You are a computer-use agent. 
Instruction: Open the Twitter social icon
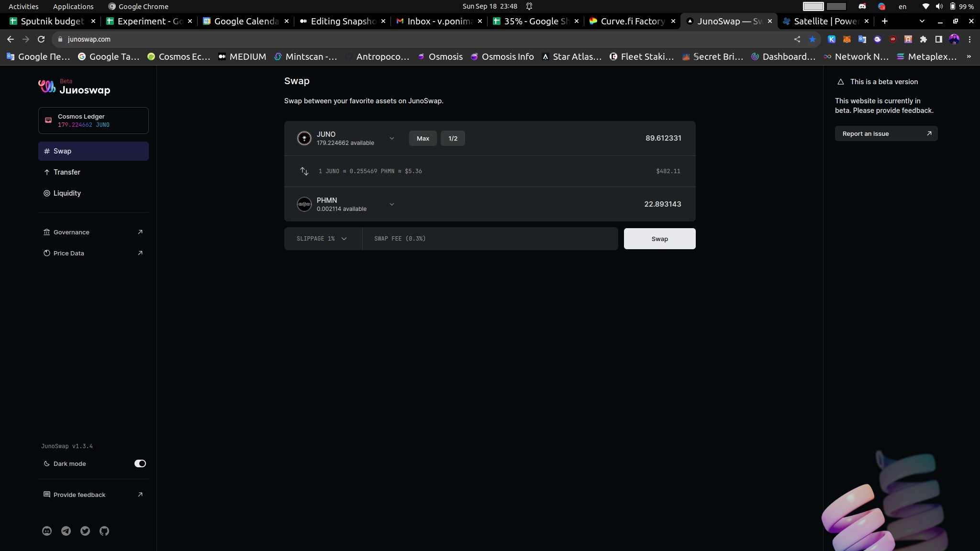85,531
